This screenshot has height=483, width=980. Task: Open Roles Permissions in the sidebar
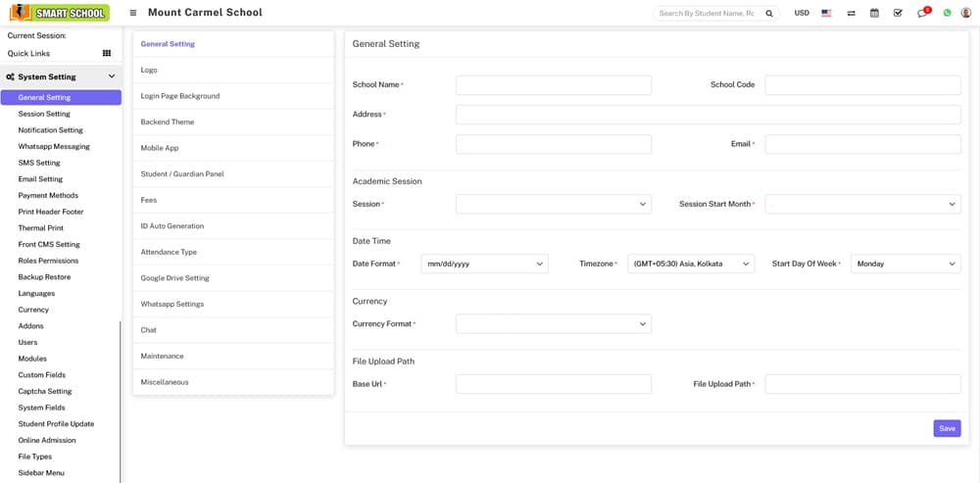(48, 261)
